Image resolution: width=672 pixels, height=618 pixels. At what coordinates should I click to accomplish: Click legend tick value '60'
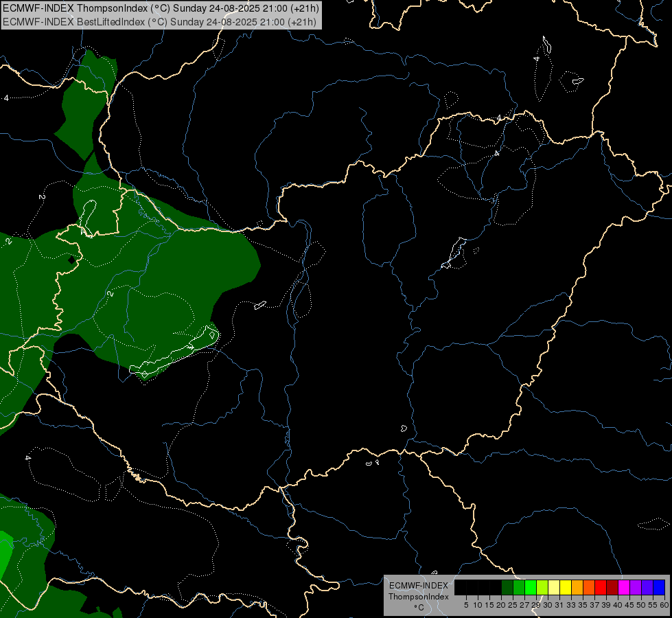(x=664, y=605)
